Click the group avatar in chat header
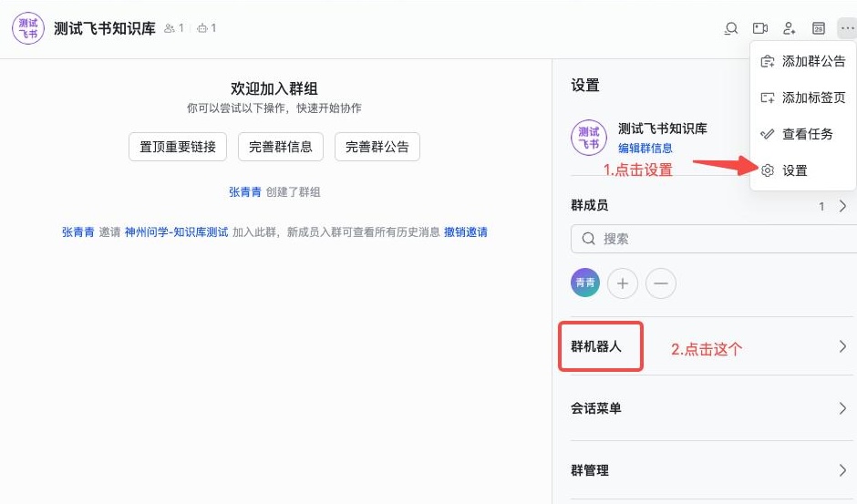Screen dimensions: 857x504 coord(28,28)
